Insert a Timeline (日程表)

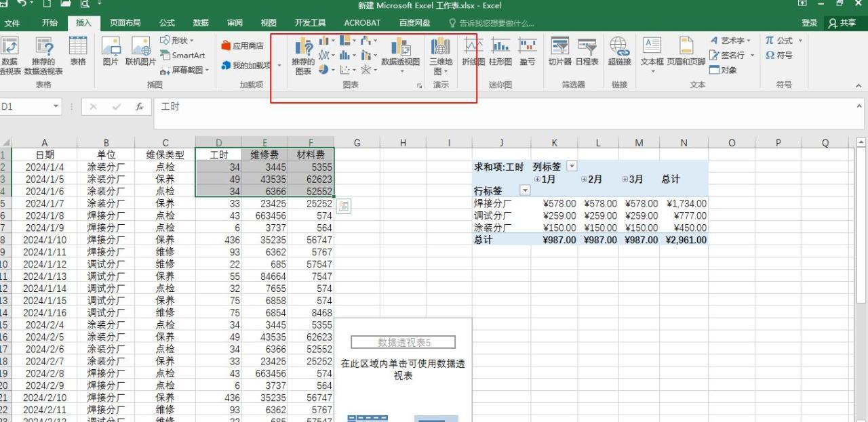587,51
